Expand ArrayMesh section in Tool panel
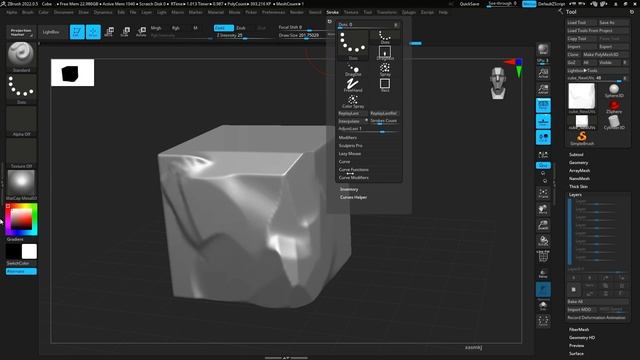The width and height of the screenshot is (640, 360). point(579,171)
